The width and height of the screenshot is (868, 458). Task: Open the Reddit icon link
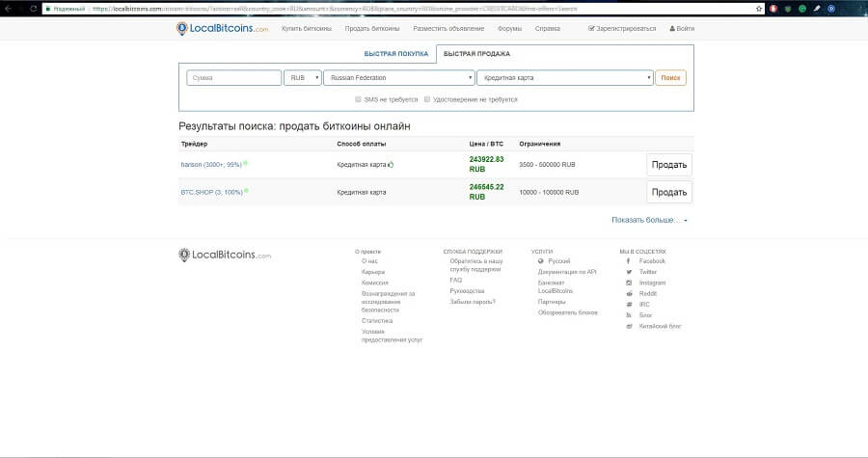point(628,293)
